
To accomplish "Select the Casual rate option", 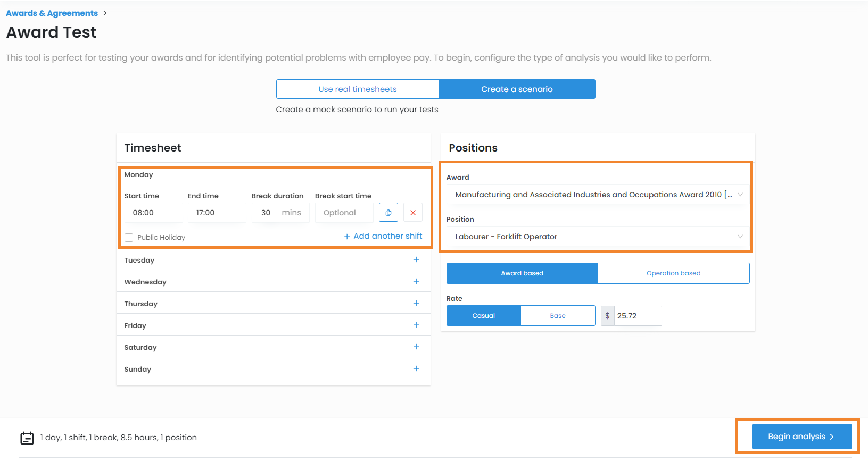I will point(483,316).
